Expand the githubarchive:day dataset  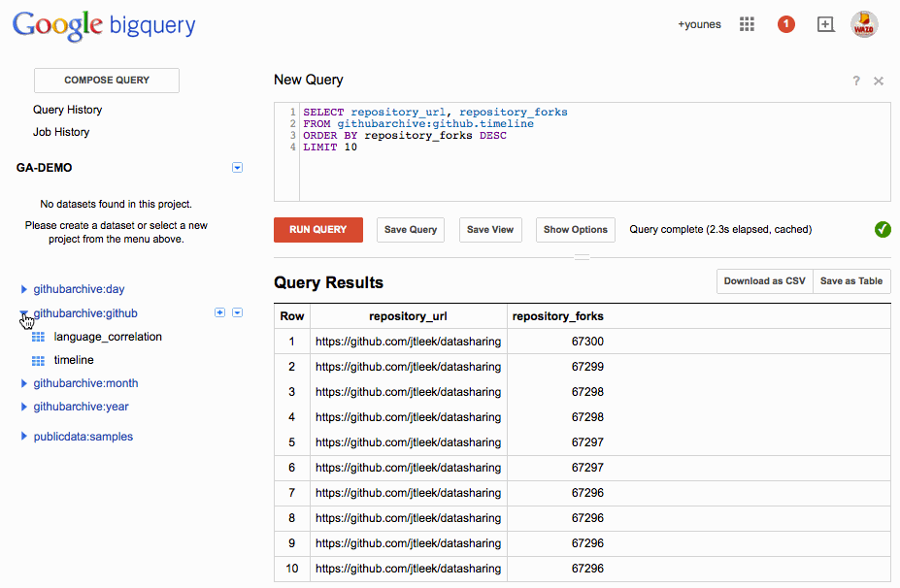point(23,288)
